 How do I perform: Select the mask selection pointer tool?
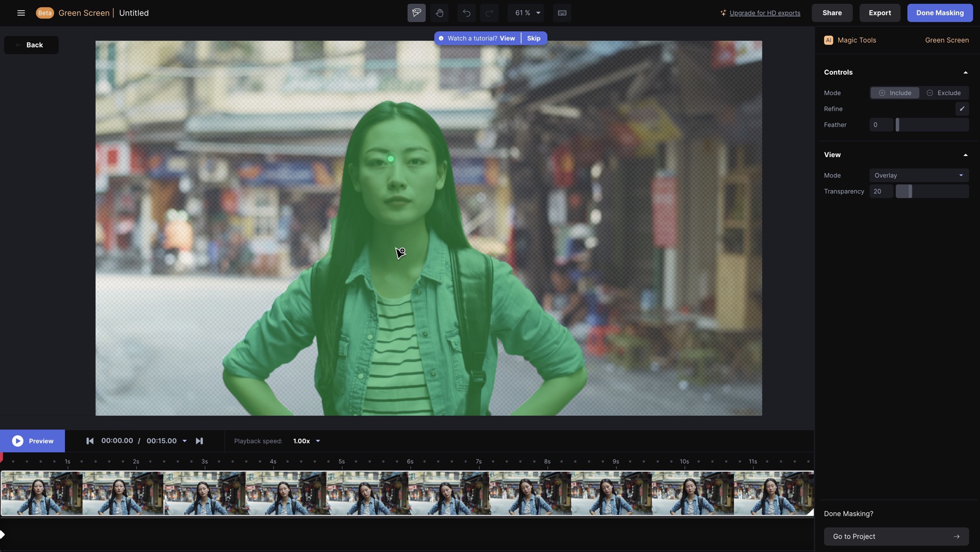[416, 13]
